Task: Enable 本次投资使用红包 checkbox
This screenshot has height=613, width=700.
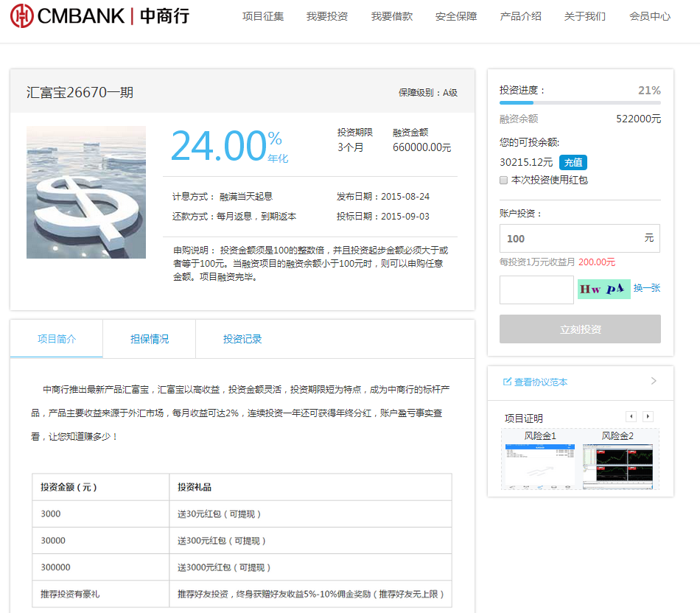Action: 504,180
